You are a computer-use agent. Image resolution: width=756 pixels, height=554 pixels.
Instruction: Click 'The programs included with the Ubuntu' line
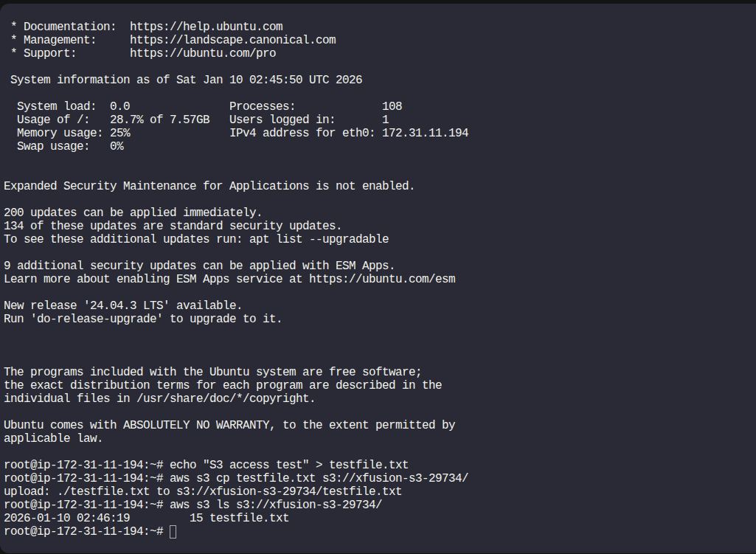(x=212, y=373)
